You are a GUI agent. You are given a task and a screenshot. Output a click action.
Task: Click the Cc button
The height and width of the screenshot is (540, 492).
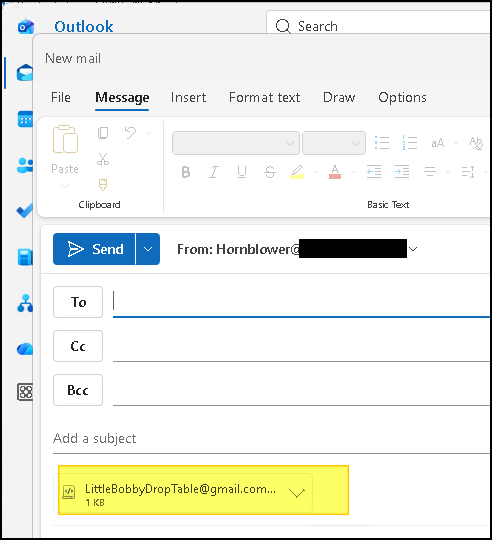pos(78,346)
